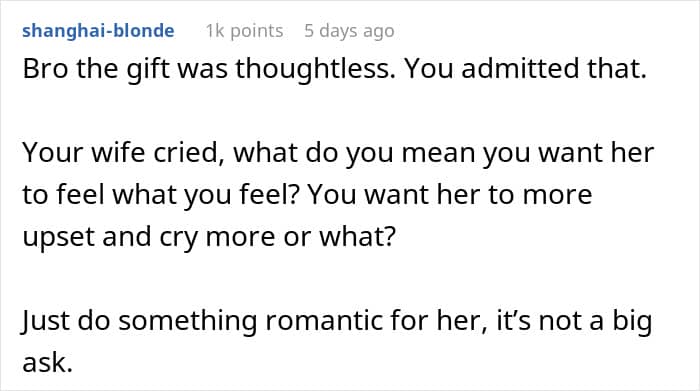Click the phrase 'You want her to more'
The image size is (700, 391).
tap(450, 195)
